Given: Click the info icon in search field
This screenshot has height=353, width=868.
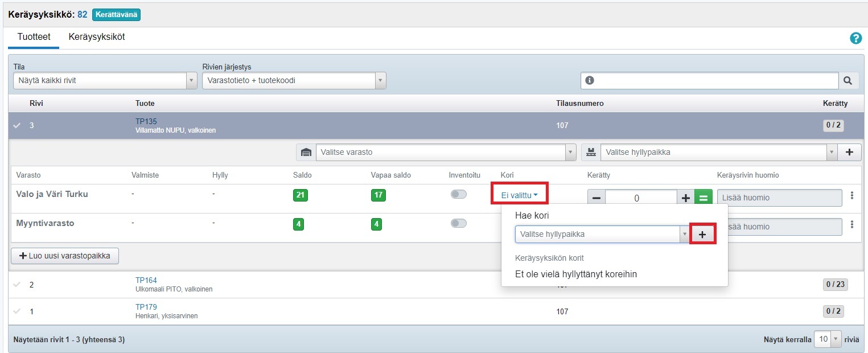Looking at the screenshot, I should (590, 81).
